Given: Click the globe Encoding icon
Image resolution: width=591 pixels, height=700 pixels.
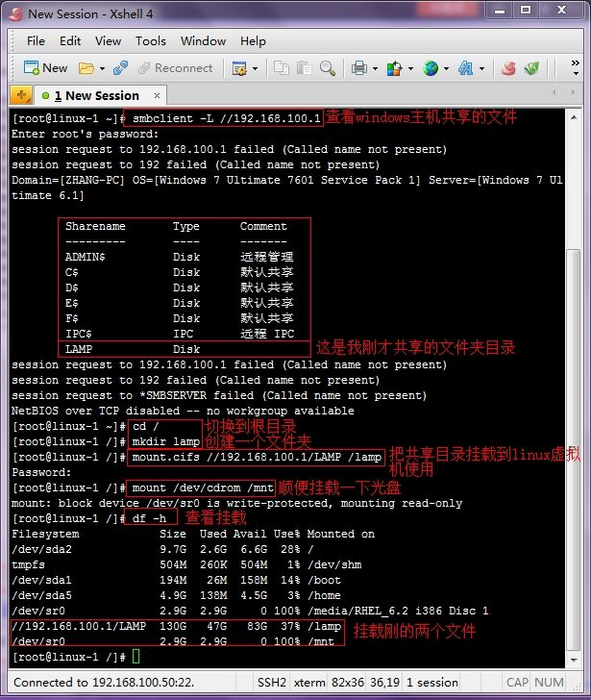Looking at the screenshot, I should pyautogui.click(x=431, y=68).
